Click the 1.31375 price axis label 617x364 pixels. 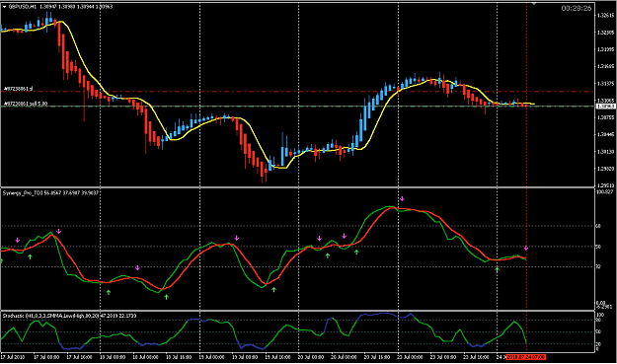[x=606, y=83]
